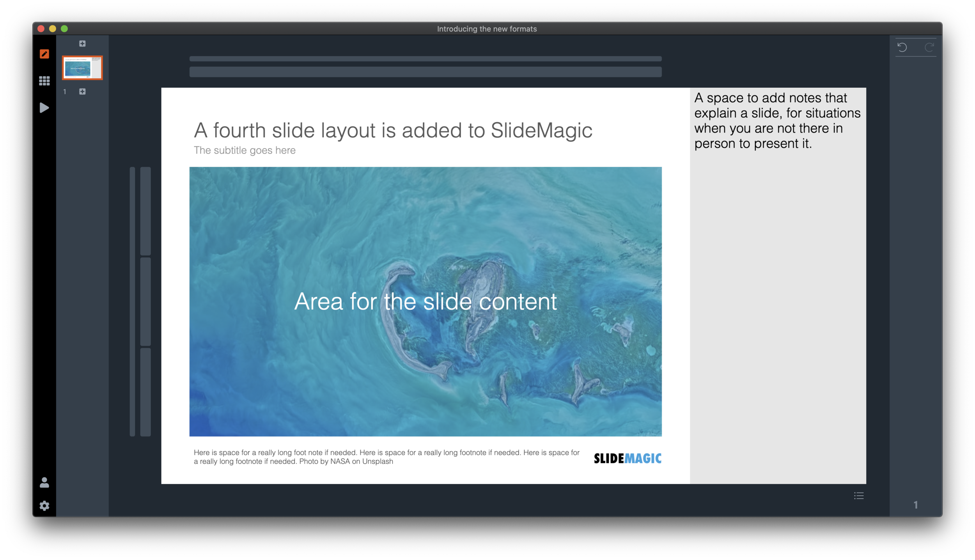The height and width of the screenshot is (560, 975).
Task: Select the orange edit pencil icon
Action: point(44,54)
